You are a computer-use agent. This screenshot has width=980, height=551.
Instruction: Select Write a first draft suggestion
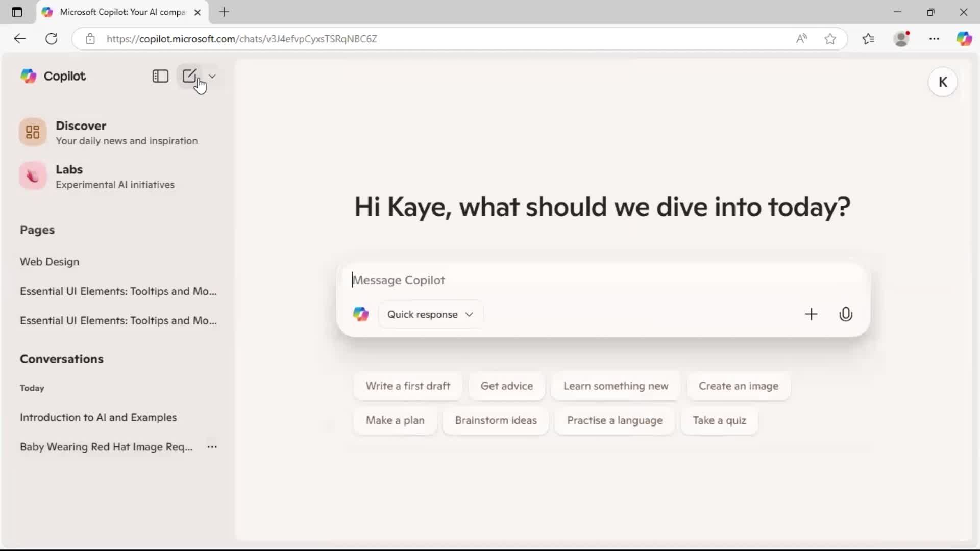[408, 386]
